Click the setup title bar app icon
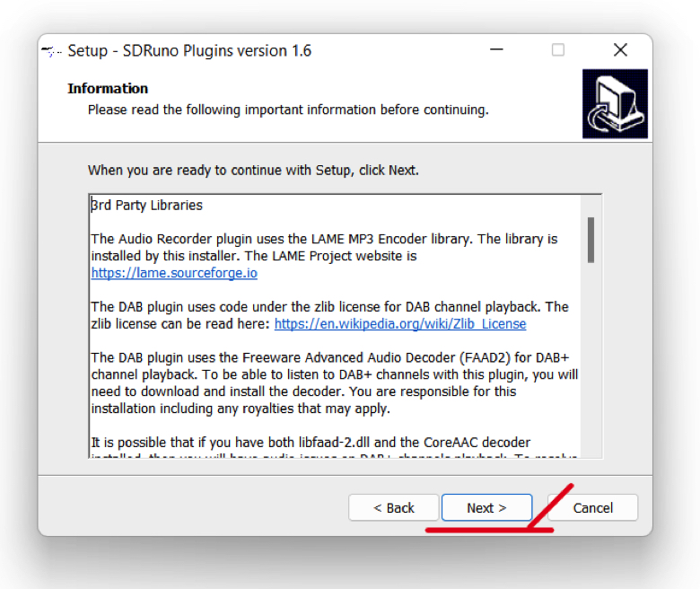Image resolution: width=700 pixels, height=589 pixels. click(x=51, y=51)
